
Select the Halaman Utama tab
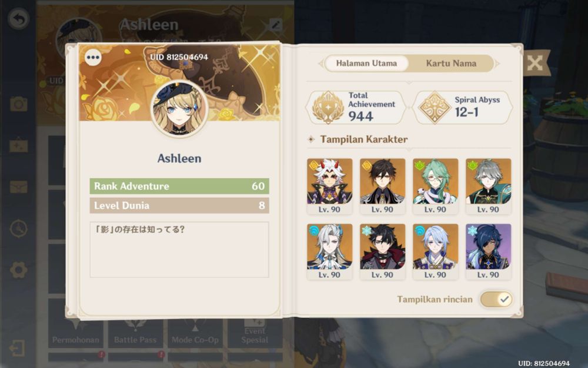366,64
